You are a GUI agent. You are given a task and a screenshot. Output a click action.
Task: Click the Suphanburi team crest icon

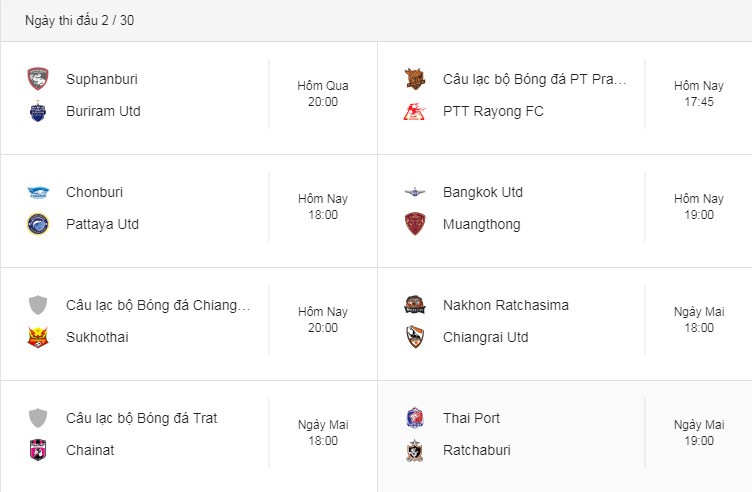click(x=38, y=79)
